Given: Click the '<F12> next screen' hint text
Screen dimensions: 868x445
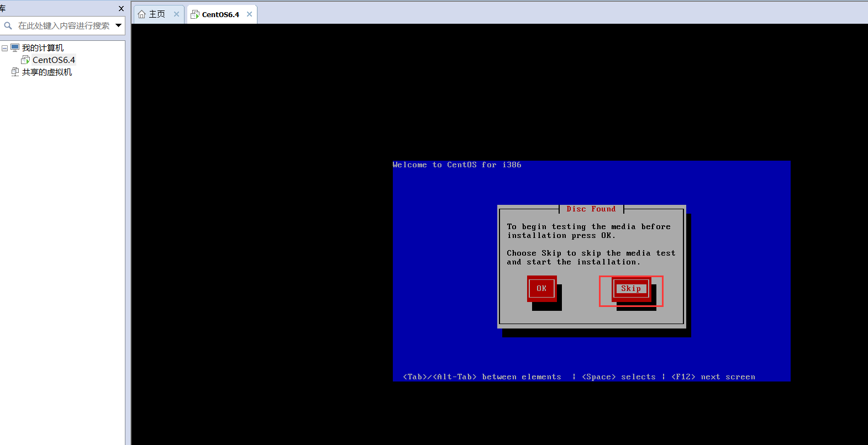Looking at the screenshot, I should (x=713, y=377).
